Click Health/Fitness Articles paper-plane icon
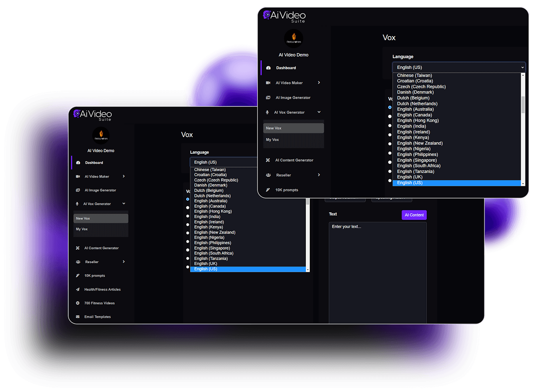 (78, 289)
